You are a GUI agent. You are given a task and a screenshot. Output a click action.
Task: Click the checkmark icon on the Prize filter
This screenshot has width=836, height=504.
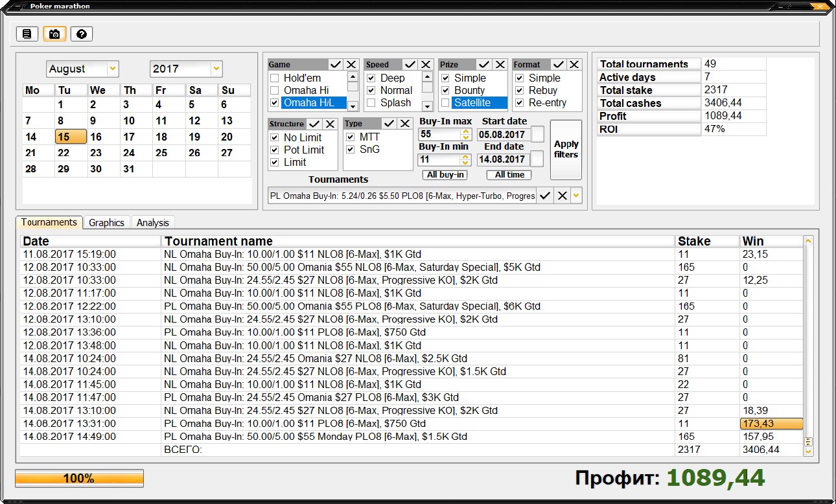485,64
